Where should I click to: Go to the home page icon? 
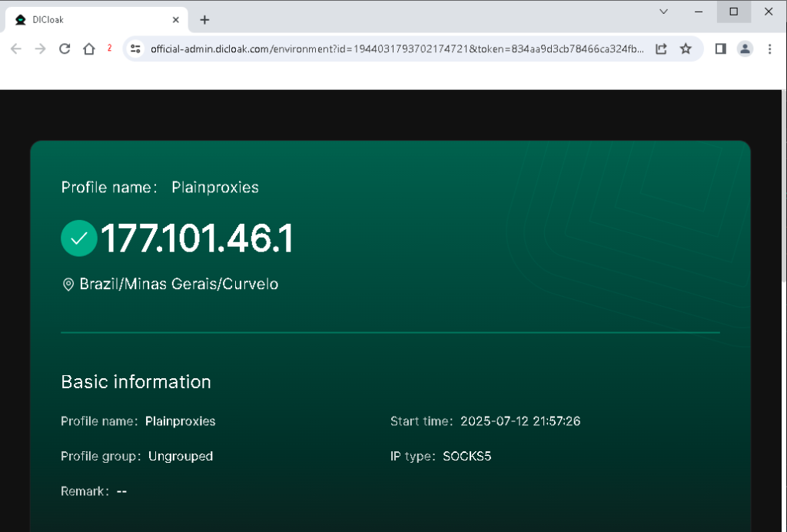point(89,48)
